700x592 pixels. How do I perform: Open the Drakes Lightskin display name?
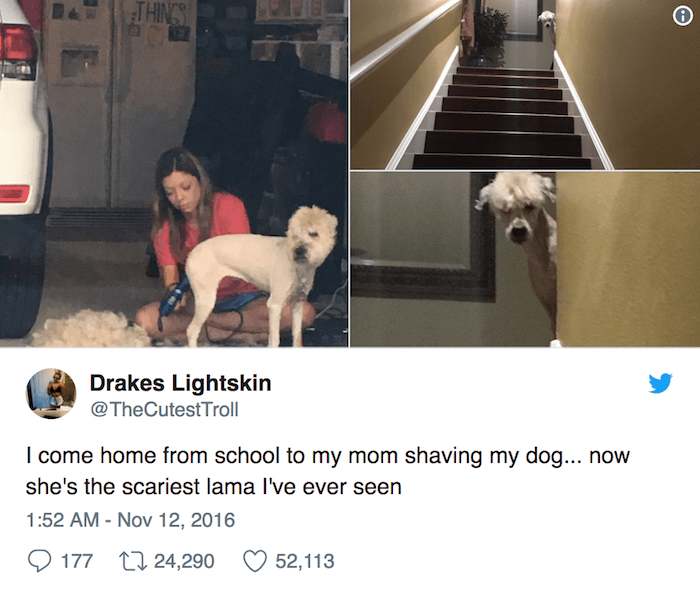(180, 383)
